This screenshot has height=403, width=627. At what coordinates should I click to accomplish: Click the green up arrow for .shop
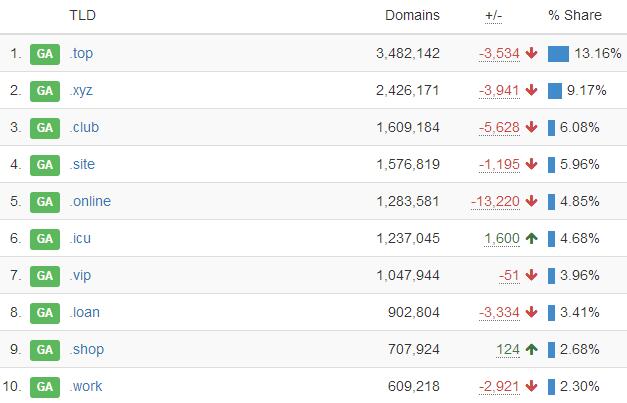tap(531, 349)
